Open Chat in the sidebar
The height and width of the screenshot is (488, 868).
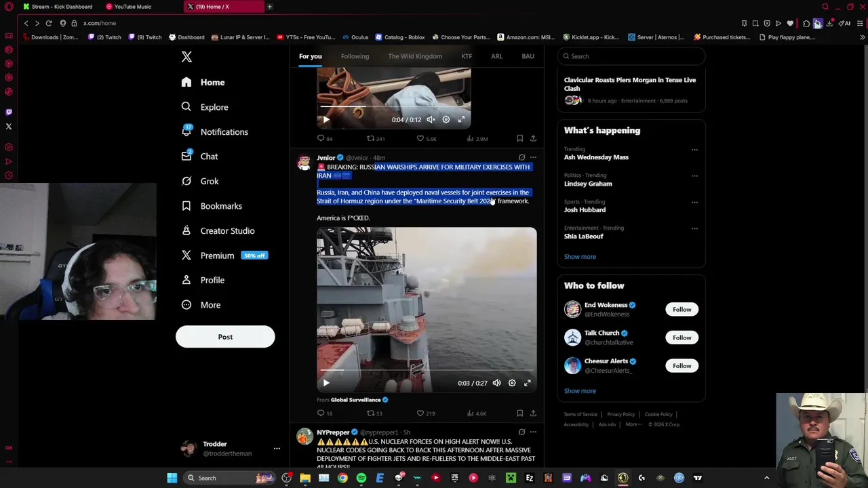199,157
